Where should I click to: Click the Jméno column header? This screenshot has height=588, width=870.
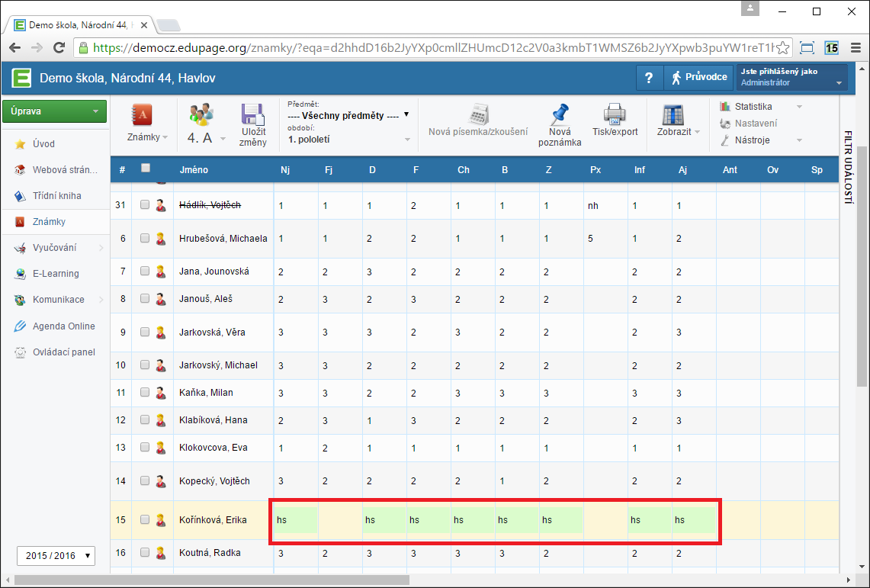(194, 170)
